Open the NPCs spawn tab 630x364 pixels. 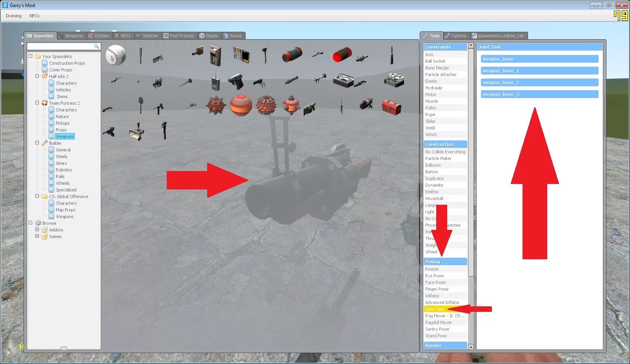coord(123,36)
